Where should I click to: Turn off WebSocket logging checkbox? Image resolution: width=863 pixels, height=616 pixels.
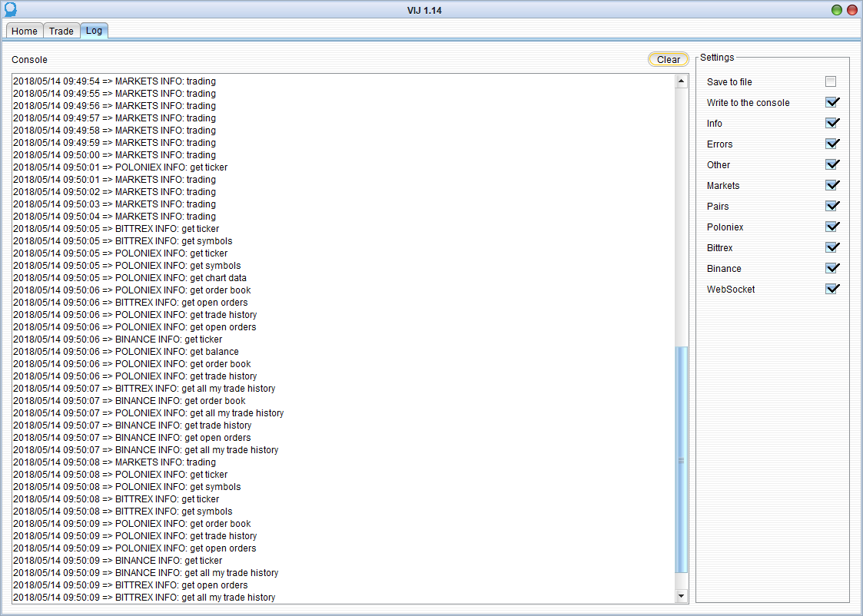(x=831, y=290)
